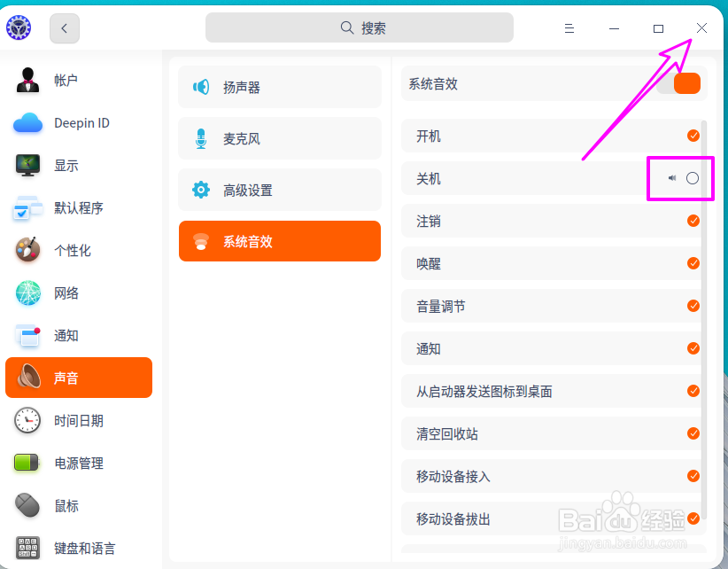Select the 键盘和语言 label
This screenshot has width=728, height=569.
pyautogui.click(x=84, y=548)
